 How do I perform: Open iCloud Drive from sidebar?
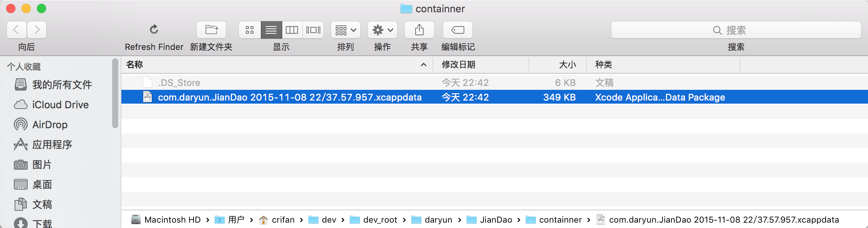pos(60,105)
